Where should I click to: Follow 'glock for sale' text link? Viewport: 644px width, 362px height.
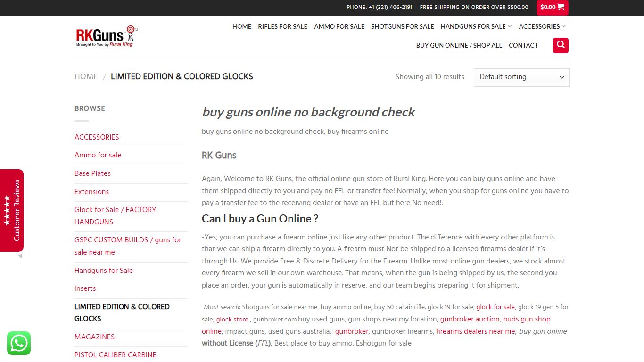pos(495,307)
